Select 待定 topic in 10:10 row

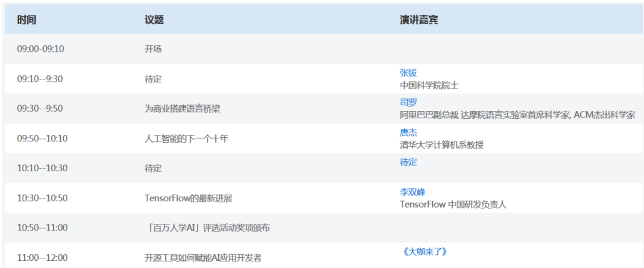point(153,168)
